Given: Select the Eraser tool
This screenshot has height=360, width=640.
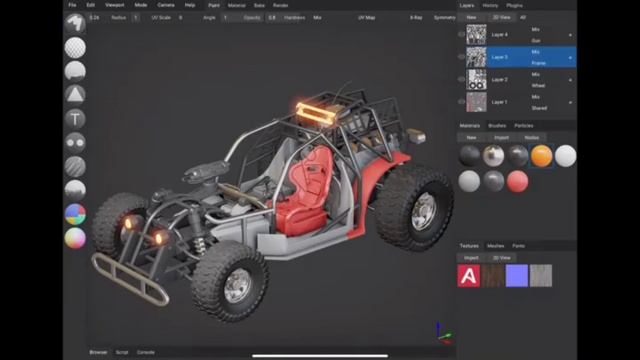Looking at the screenshot, I should [75, 47].
